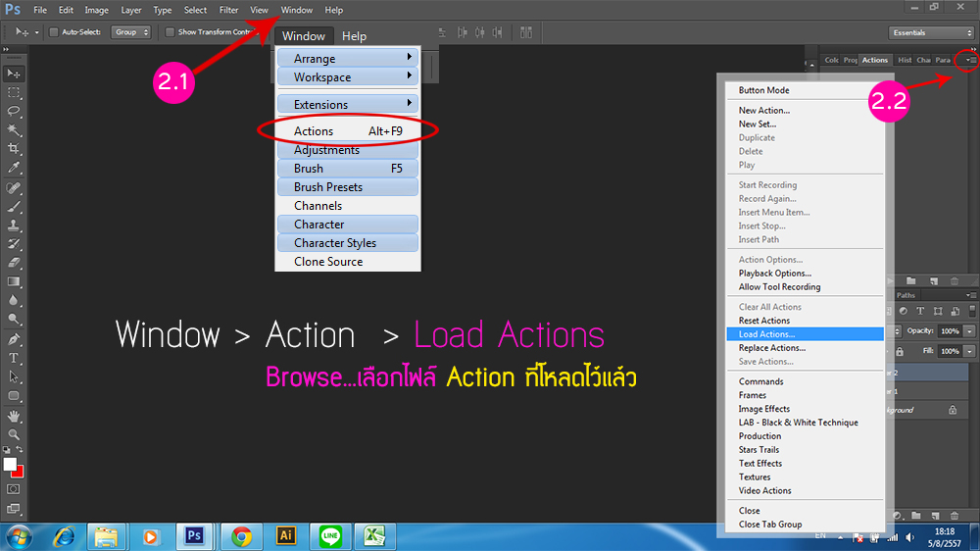
Task: Choose Clone Source in Window menu
Action: point(348,262)
